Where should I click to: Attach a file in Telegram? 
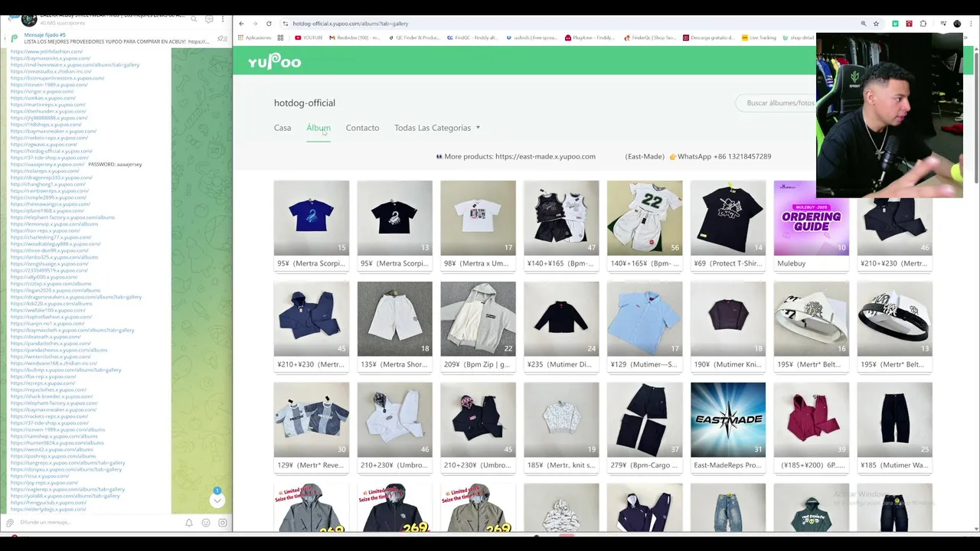pyautogui.click(x=9, y=523)
